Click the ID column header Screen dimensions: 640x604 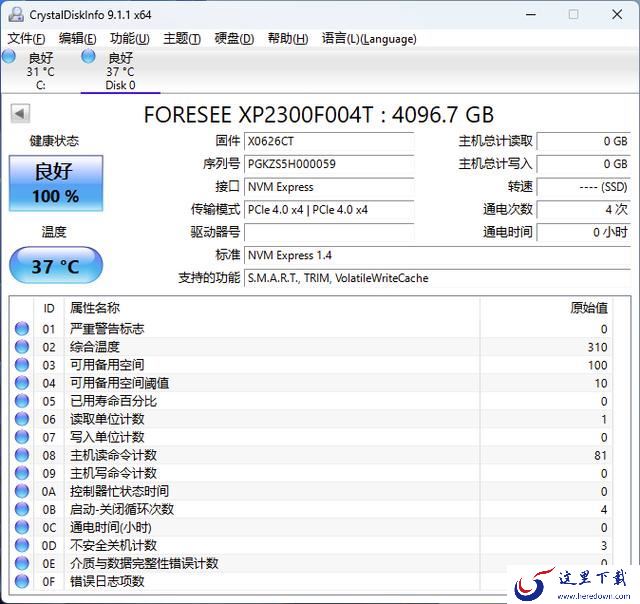coord(49,308)
